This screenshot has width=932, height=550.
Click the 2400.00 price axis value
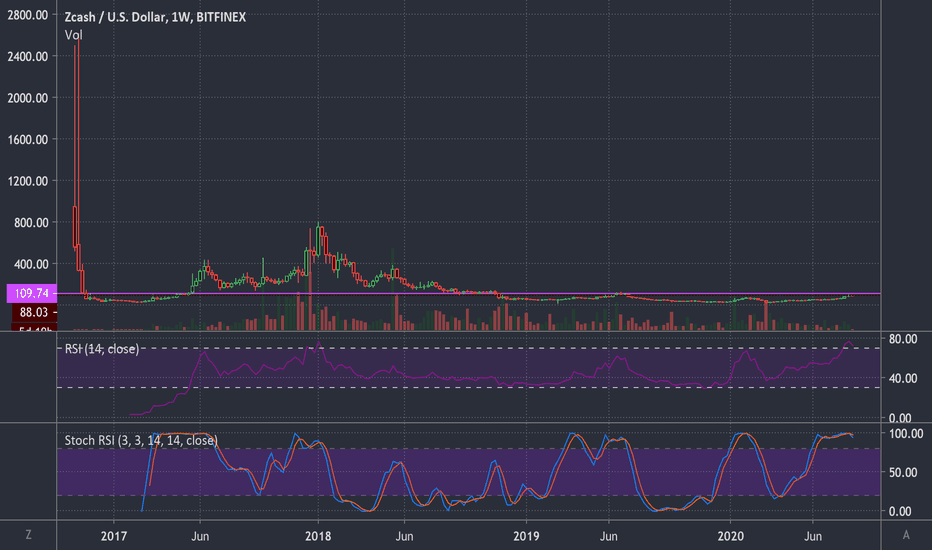(x=27, y=56)
